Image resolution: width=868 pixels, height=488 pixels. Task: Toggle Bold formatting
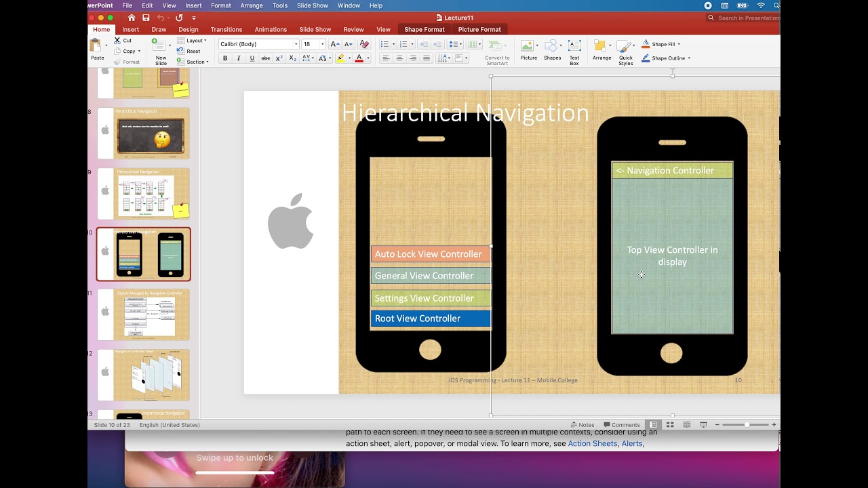[225, 58]
